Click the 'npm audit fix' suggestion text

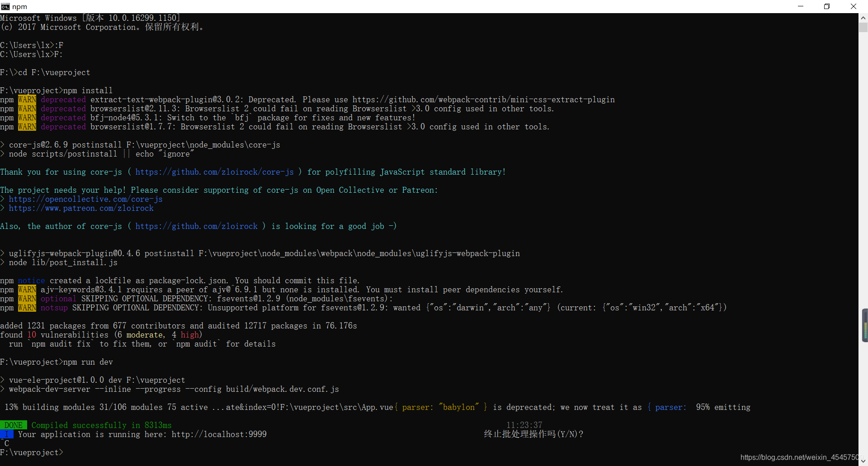coord(61,344)
